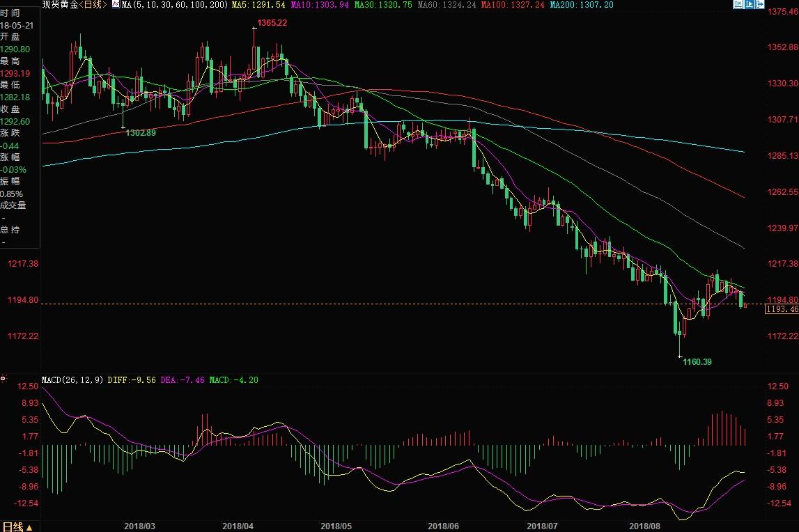Click the right axis price 1352.88
Screen dimensions: 799x532
(783, 47)
